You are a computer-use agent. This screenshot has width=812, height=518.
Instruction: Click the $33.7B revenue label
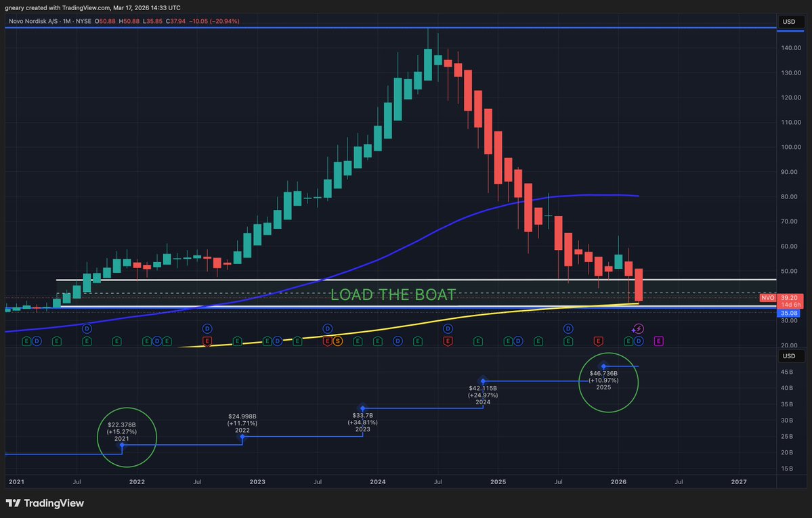click(362, 416)
